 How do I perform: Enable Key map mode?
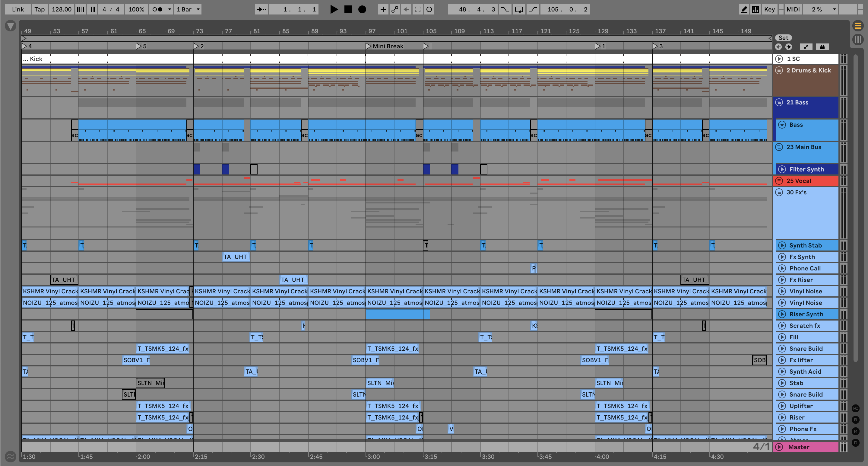(769, 9)
